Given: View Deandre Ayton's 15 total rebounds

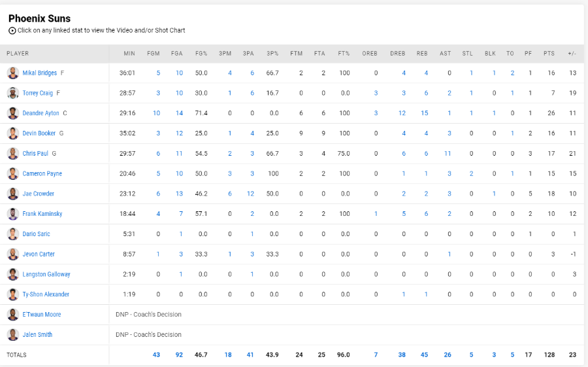Looking at the screenshot, I should 425,113.
